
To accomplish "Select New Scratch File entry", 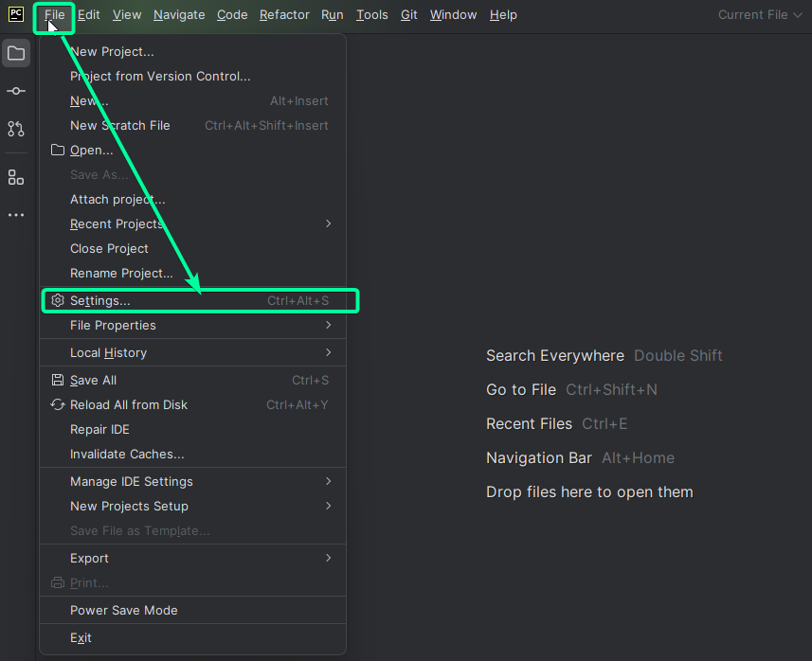I will click(x=192, y=125).
